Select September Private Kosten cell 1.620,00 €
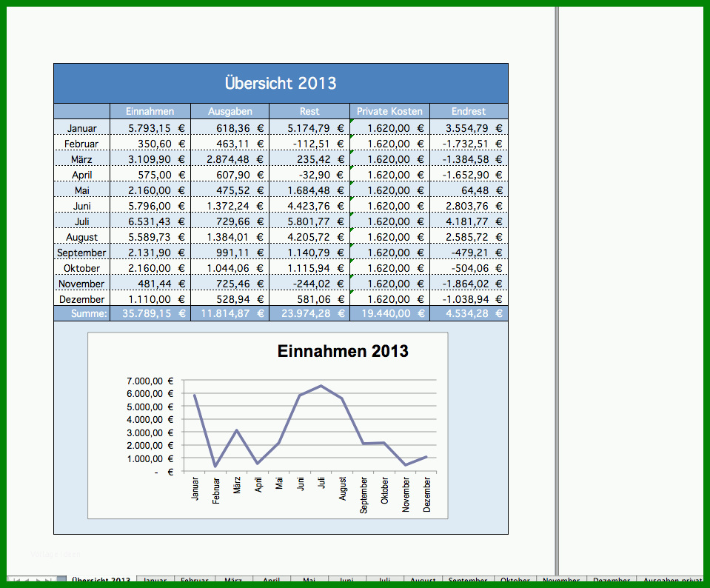Viewport: 710px width, 588px height. (x=390, y=253)
